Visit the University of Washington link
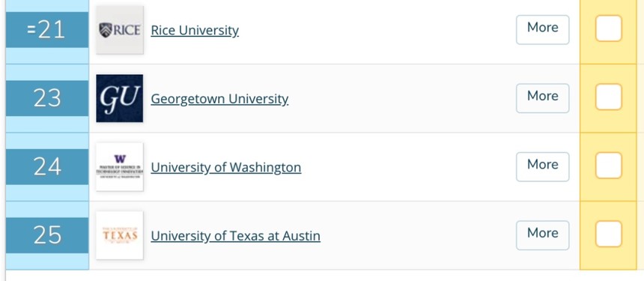Image resolution: width=644 pixels, height=281 pixels. click(x=226, y=168)
